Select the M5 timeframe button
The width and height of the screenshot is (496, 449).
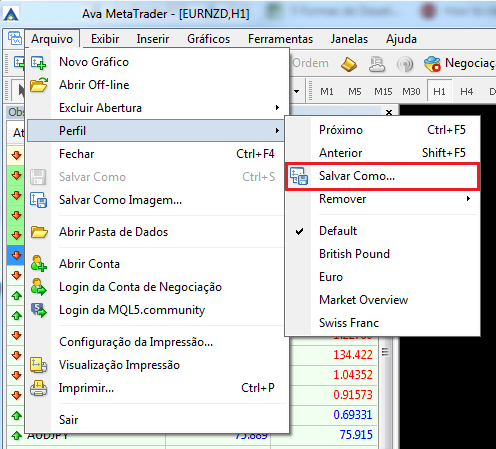(x=355, y=91)
